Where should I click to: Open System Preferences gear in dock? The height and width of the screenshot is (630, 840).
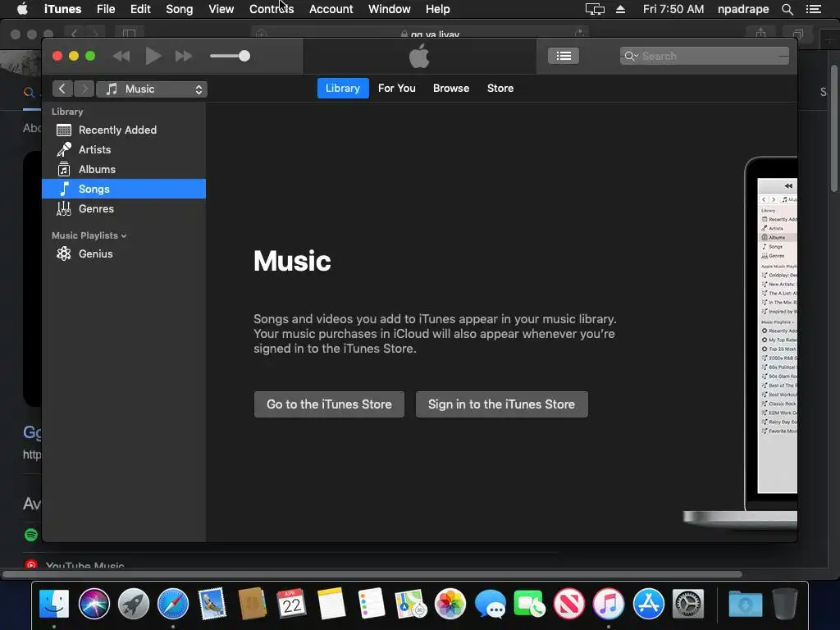tap(688, 604)
